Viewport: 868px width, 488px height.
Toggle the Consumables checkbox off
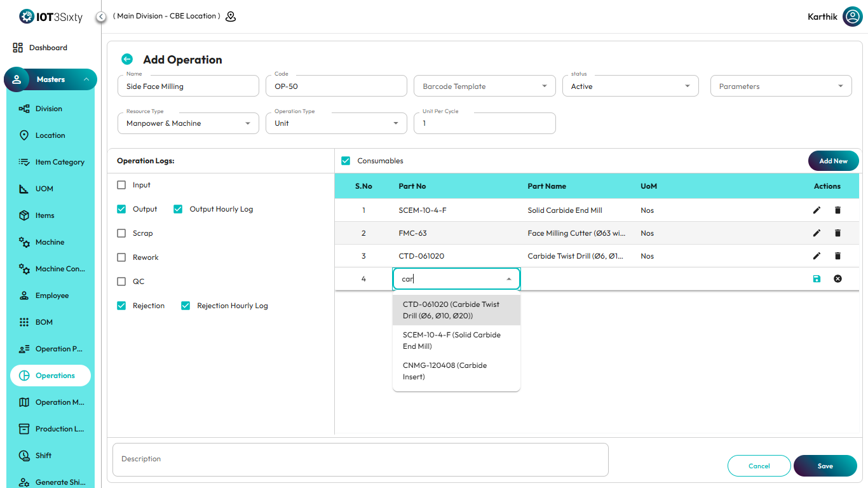point(346,161)
